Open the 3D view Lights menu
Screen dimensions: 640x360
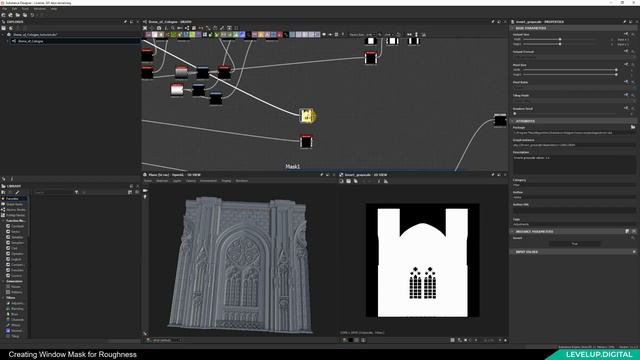[x=177, y=181]
